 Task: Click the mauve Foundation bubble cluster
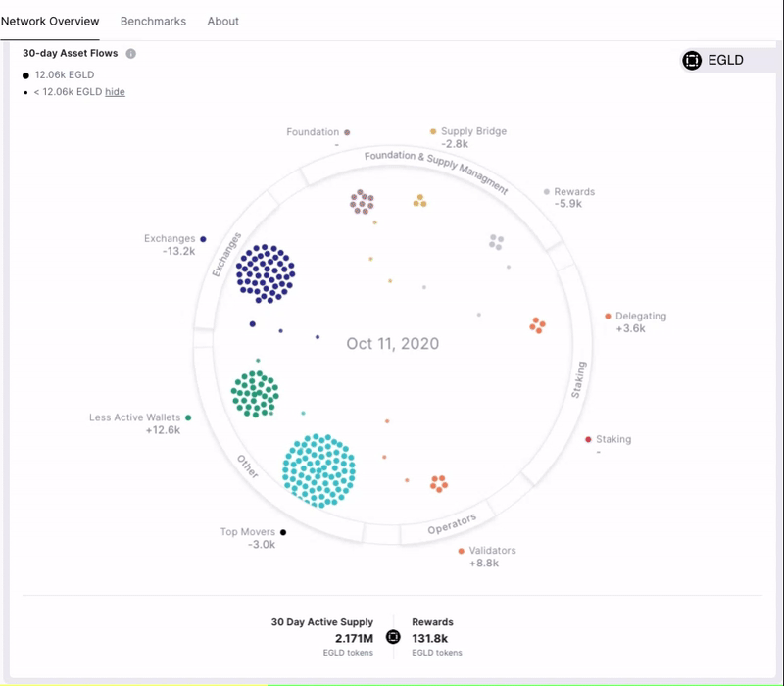coord(362,202)
